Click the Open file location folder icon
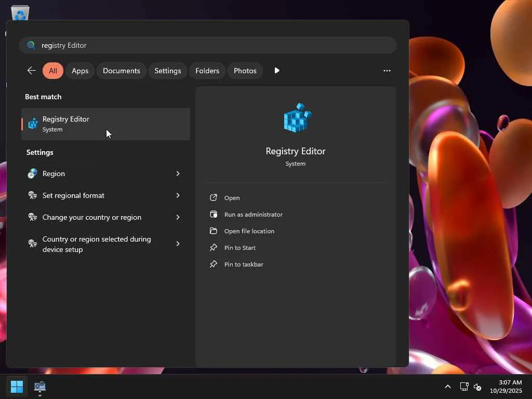 click(214, 231)
